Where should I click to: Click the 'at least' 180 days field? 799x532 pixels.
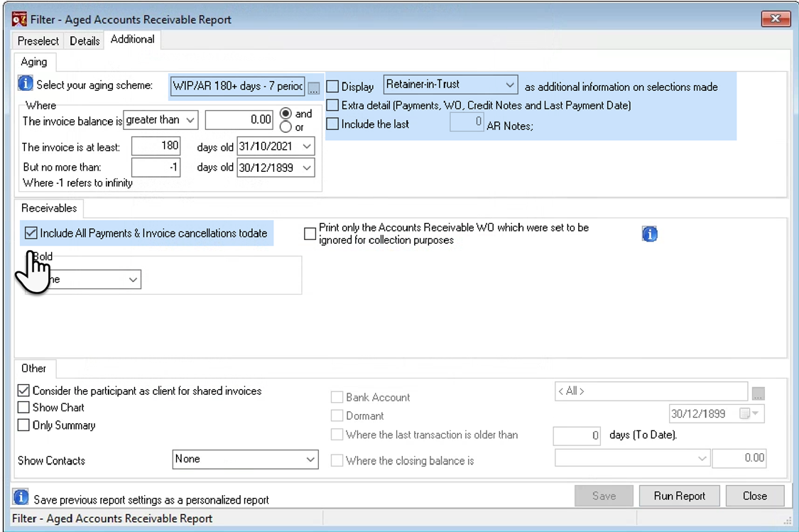(156, 146)
